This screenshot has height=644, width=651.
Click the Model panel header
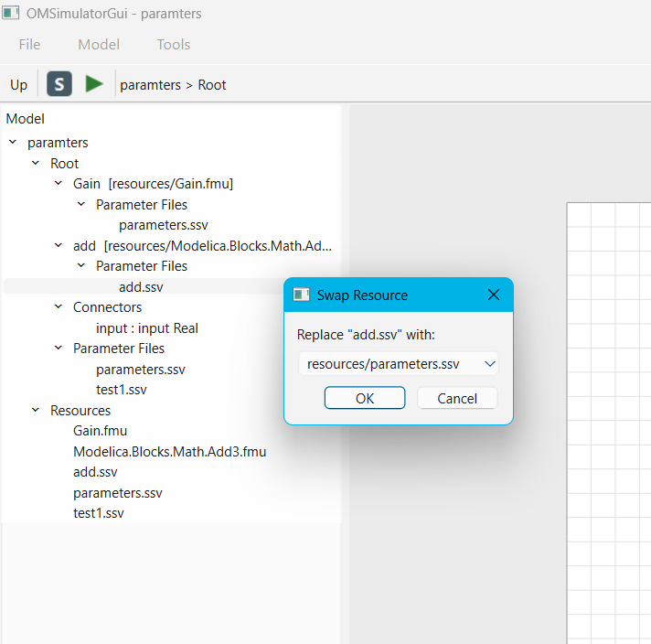click(26, 119)
